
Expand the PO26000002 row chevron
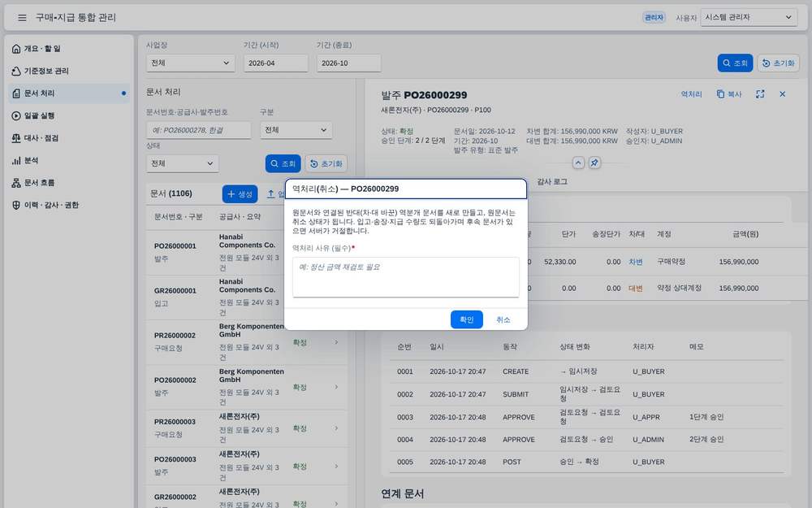point(337,387)
